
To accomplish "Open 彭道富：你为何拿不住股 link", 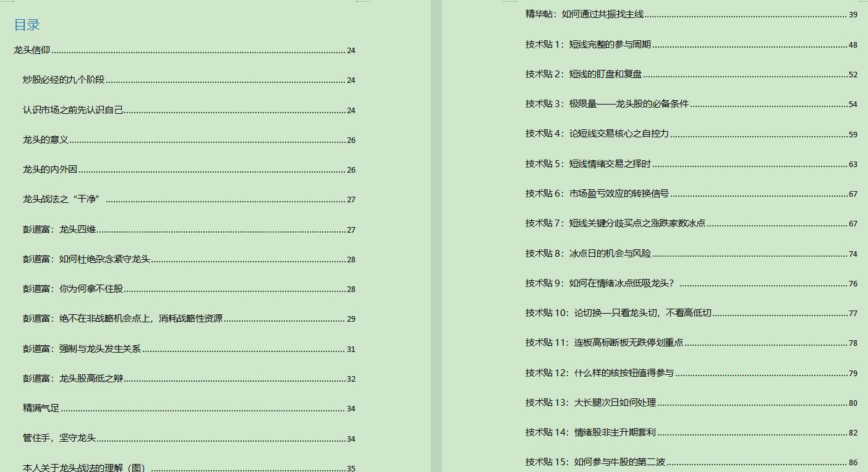I will (x=74, y=289).
